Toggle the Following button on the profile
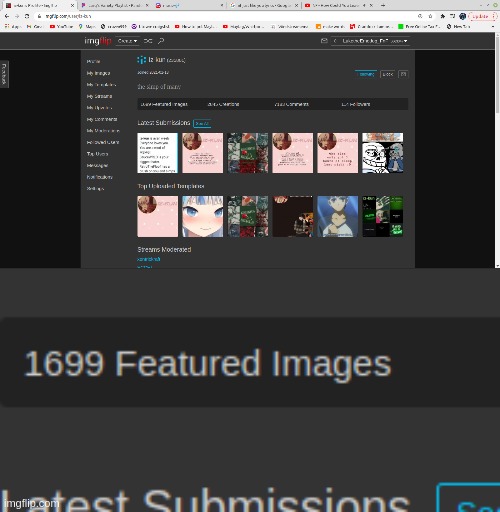 pyautogui.click(x=366, y=74)
